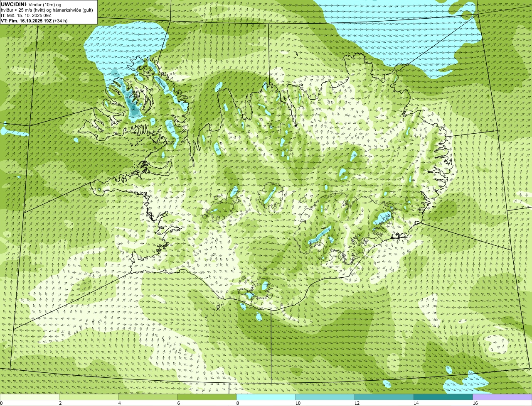Click the 0–2 m/s palest legend swatch

30,397
